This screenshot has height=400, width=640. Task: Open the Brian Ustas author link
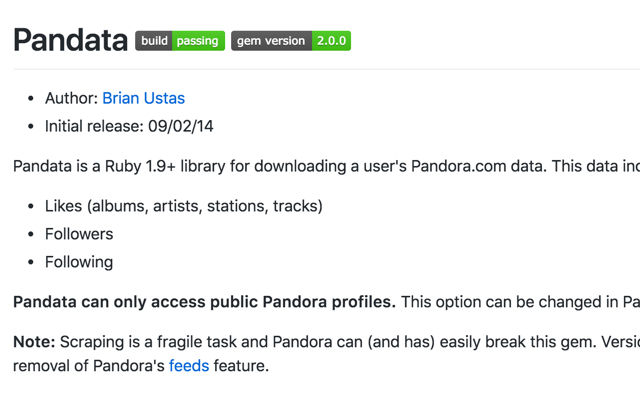(143, 98)
